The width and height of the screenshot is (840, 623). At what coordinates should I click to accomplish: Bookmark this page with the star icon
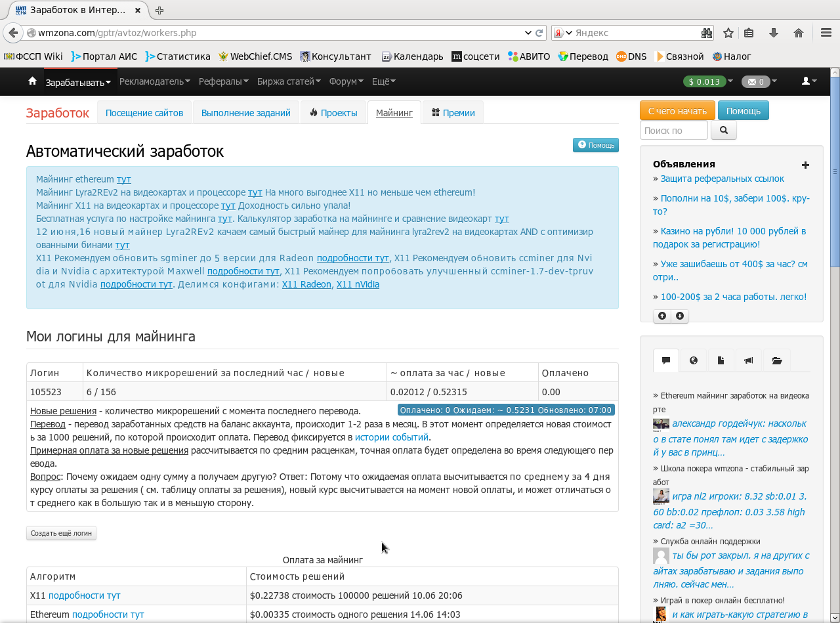728,33
